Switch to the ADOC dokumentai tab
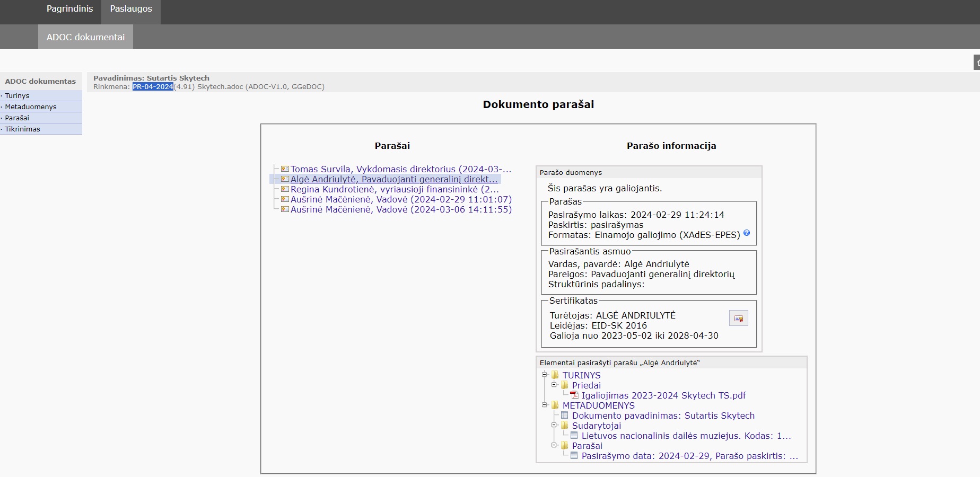This screenshot has height=477, width=980. pos(85,37)
